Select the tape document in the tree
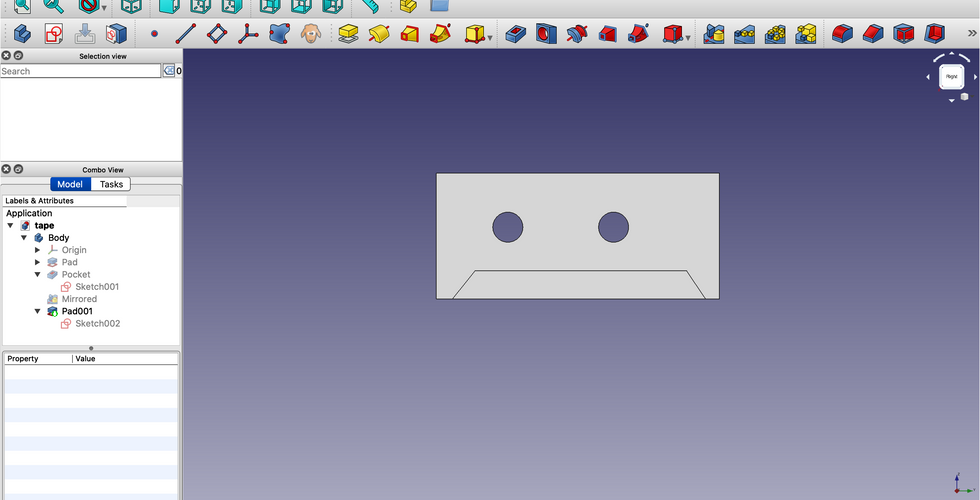This screenshot has width=980, height=500. coord(44,226)
